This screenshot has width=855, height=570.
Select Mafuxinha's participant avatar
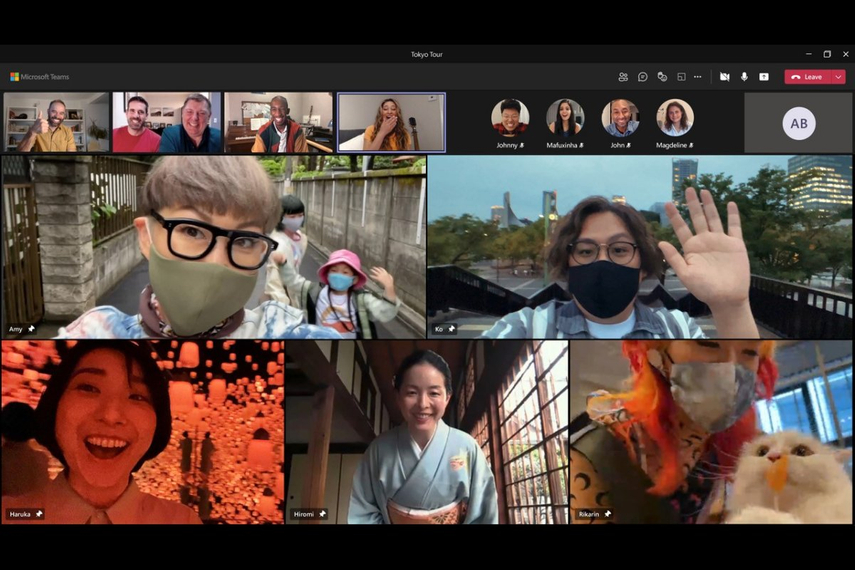pyautogui.click(x=565, y=118)
